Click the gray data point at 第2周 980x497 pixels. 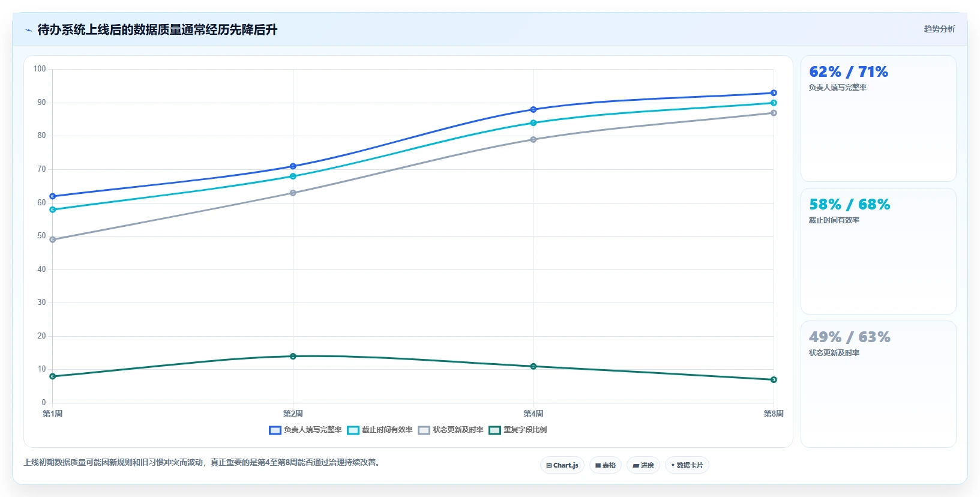(x=293, y=193)
